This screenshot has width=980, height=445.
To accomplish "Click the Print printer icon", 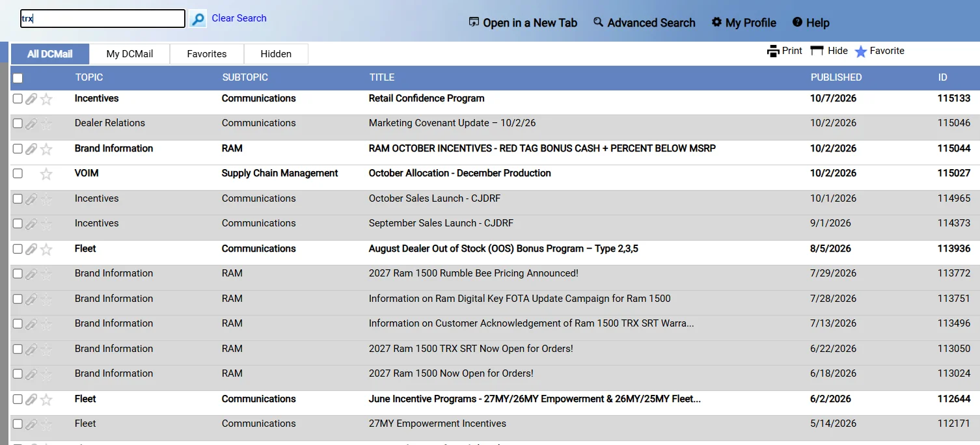I will coord(773,51).
